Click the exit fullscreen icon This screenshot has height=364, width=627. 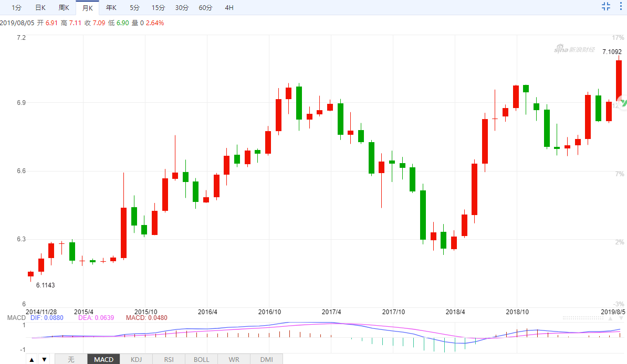click(606, 6)
